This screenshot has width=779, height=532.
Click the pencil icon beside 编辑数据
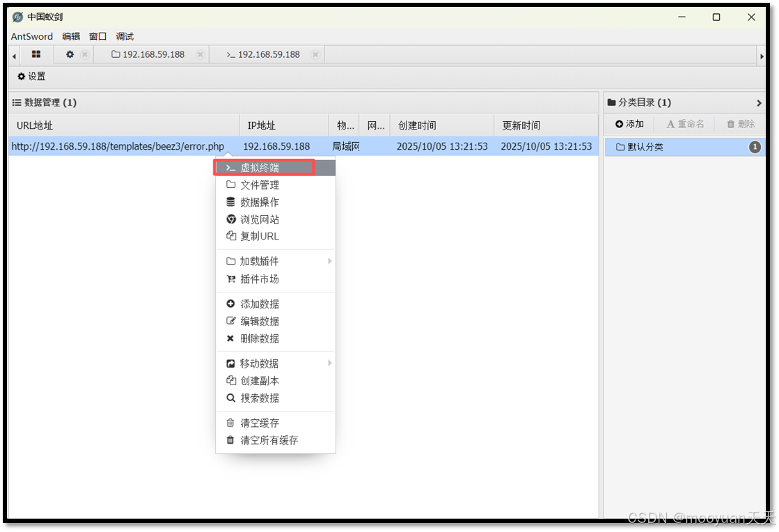click(230, 321)
